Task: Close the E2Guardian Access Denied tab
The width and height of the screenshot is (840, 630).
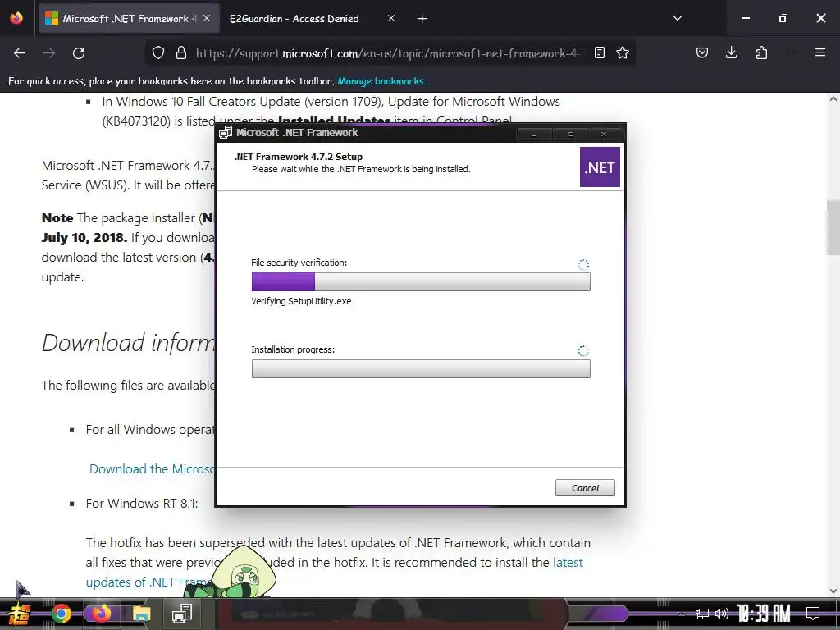Action: point(391,18)
